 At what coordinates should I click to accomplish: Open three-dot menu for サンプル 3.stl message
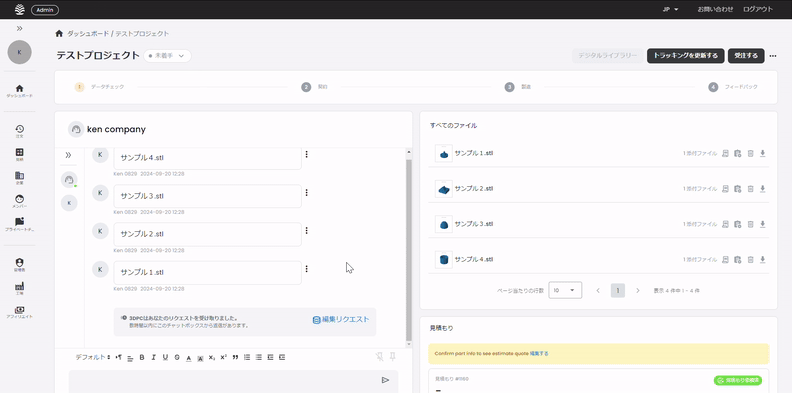pos(307,192)
